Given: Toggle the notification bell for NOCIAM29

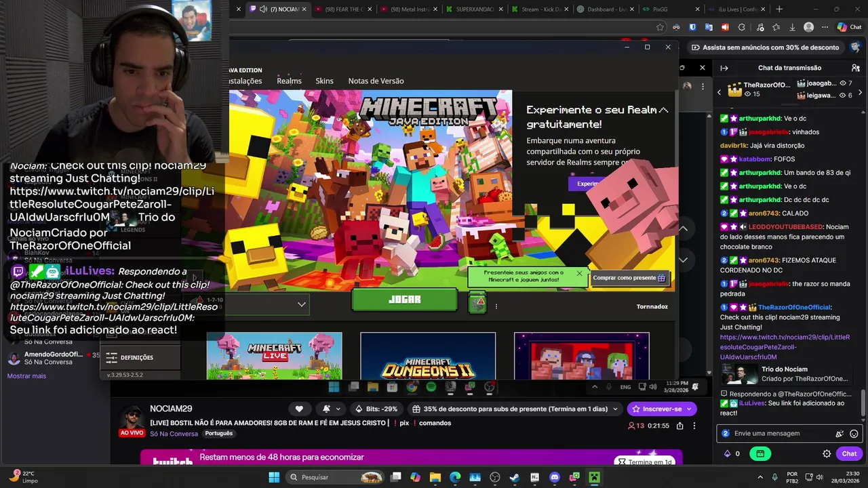Looking at the screenshot, I should [x=330, y=409].
